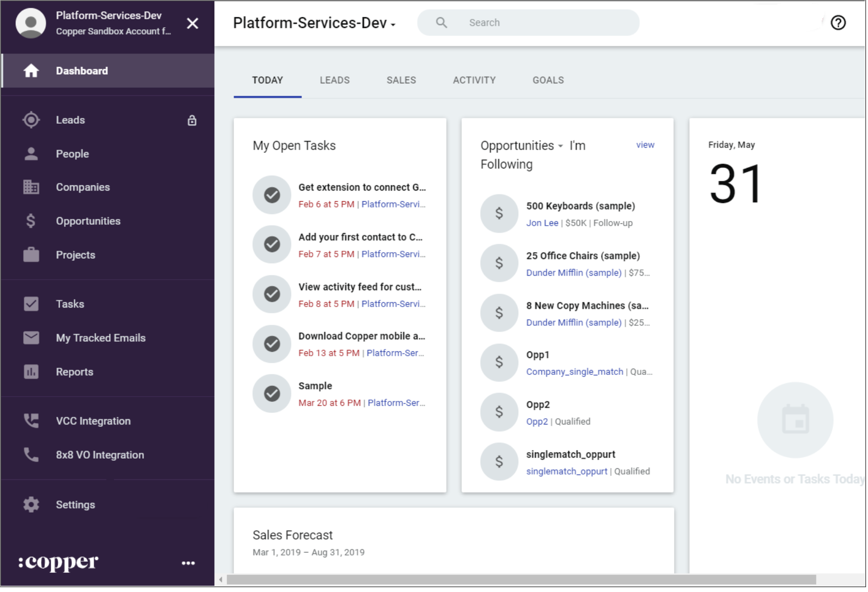The height and width of the screenshot is (592, 868).
Task: Open the Companies building icon in sidebar
Action: [31, 187]
